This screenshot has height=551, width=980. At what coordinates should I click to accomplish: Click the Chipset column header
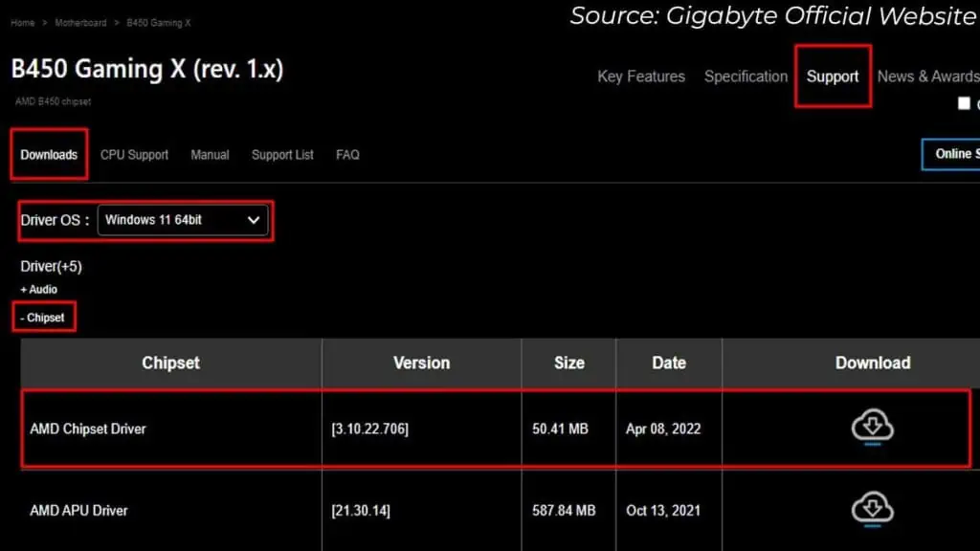click(170, 363)
